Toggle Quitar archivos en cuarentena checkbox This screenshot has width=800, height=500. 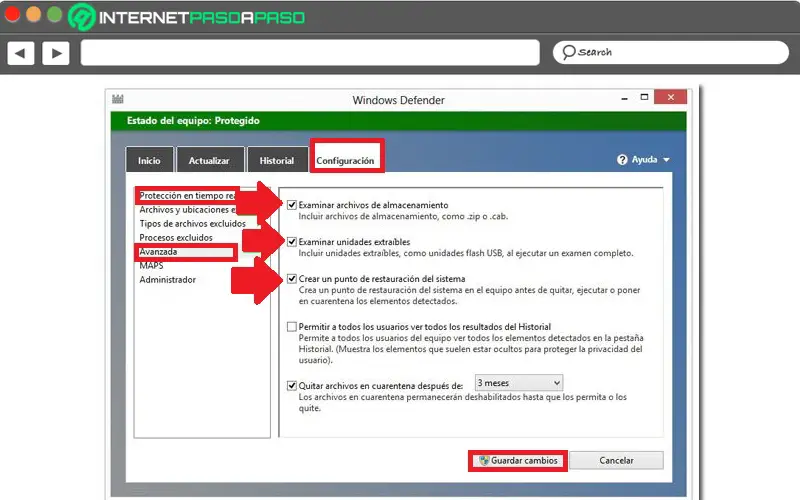point(292,386)
